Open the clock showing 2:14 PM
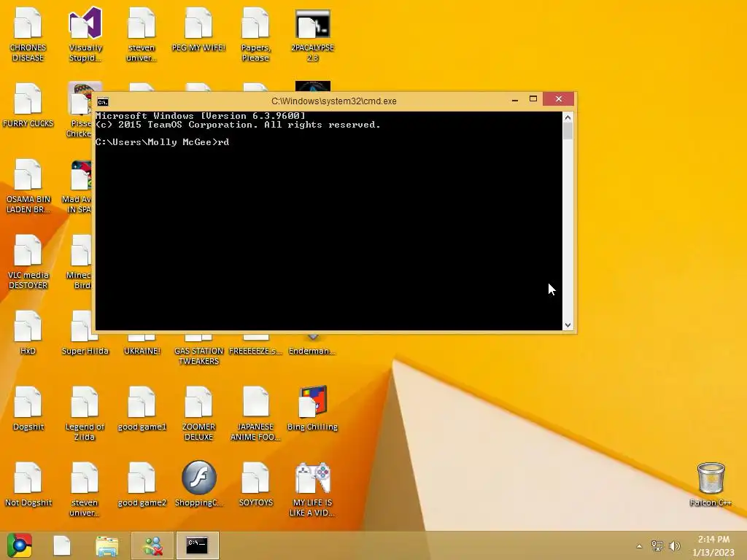The image size is (747, 560). coord(713,545)
